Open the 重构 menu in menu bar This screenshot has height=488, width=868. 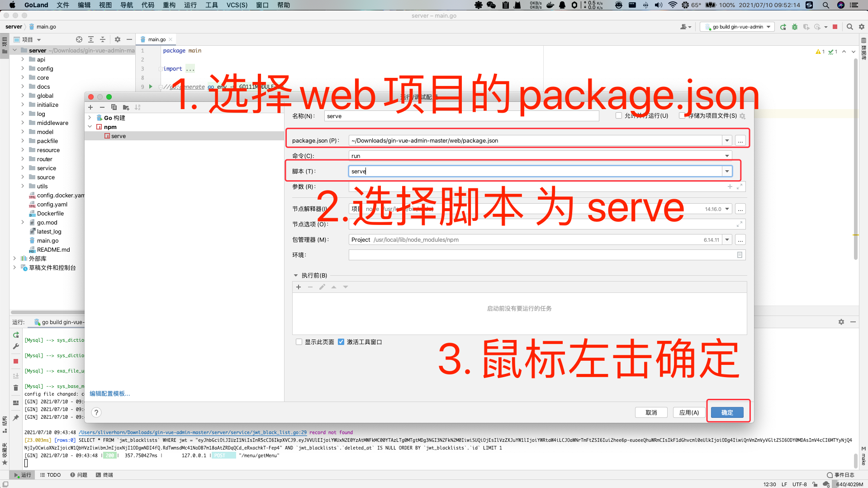coord(169,5)
